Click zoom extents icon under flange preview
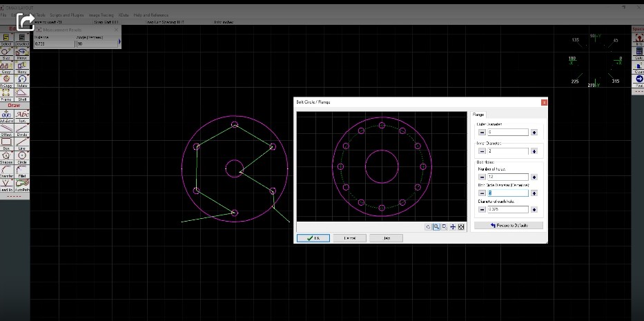 461,227
